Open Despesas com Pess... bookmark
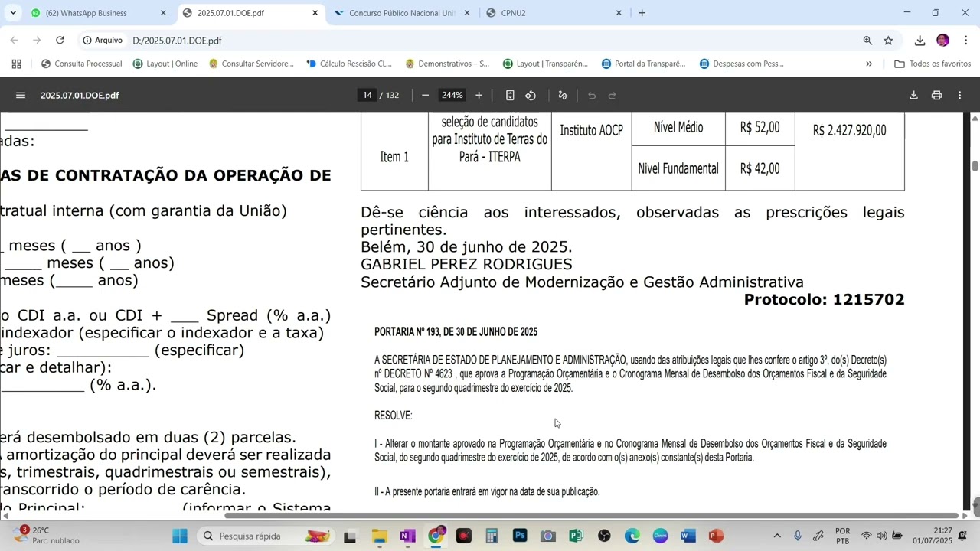 pos(742,64)
